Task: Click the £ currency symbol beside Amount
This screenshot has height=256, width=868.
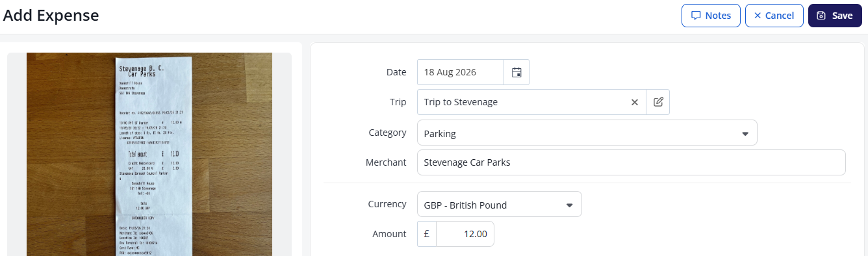Action: pyautogui.click(x=427, y=234)
